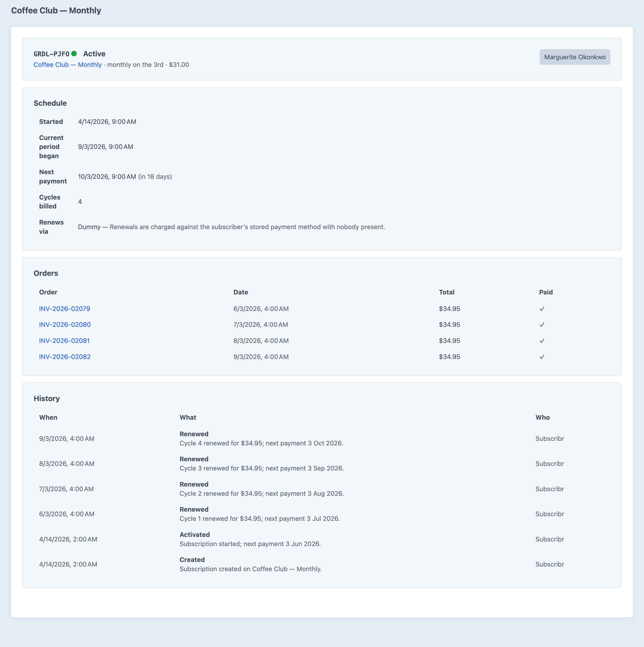This screenshot has height=647, width=644.
Task: Click the Started date 4/14/2026, 9:00 AM
Action: pos(107,122)
